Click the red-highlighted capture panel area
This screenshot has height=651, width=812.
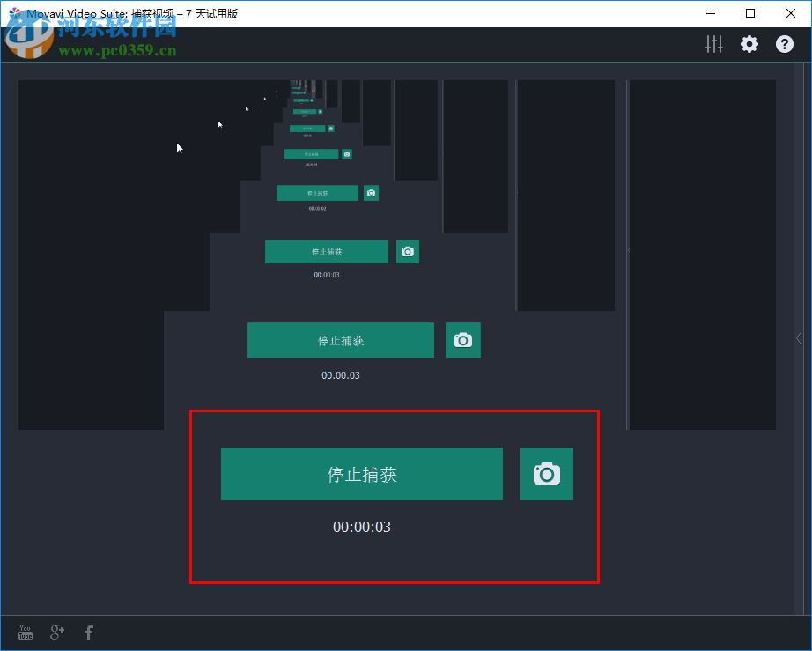395,559
